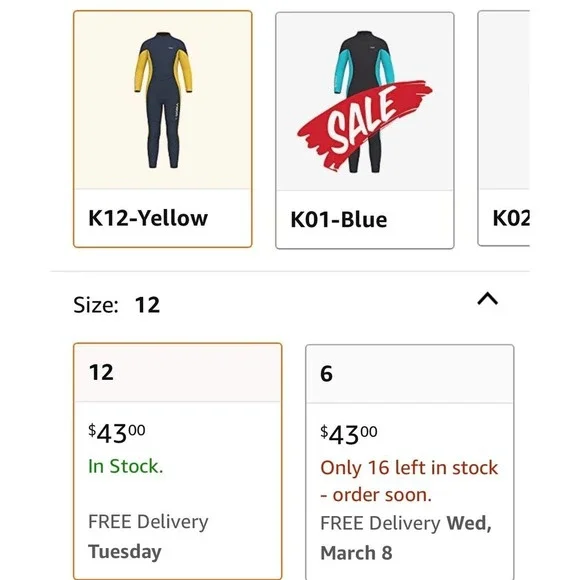This screenshot has height=580, width=580.
Task: Click the bold 'Tuesday' delivery day
Action: (125, 552)
